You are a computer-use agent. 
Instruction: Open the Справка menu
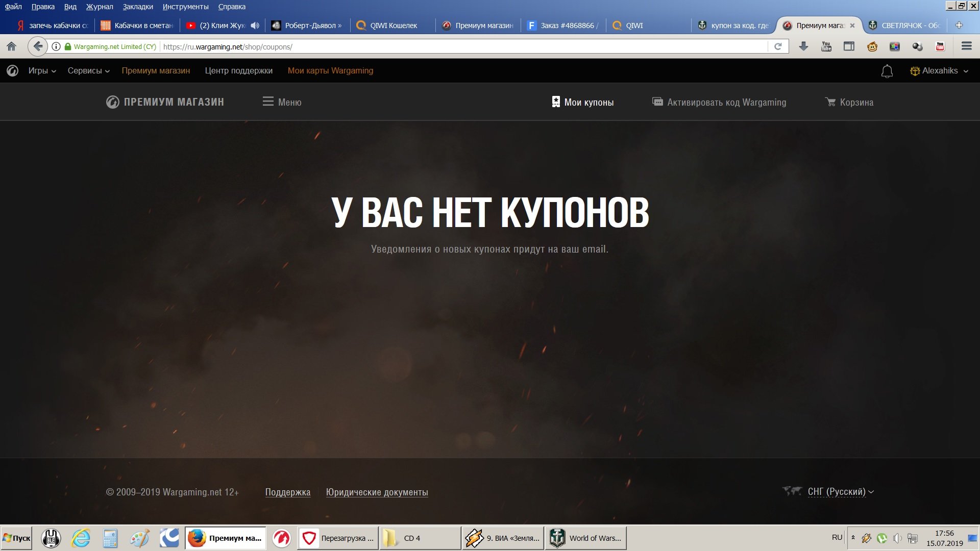(x=232, y=7)
